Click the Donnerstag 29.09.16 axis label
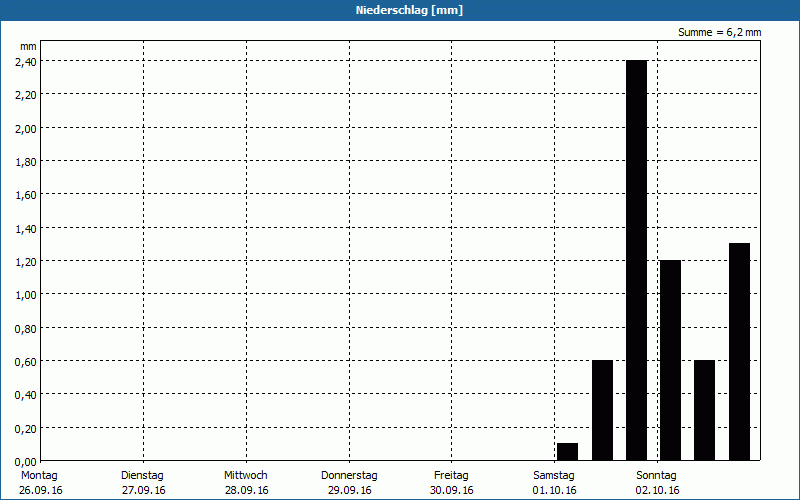The width and height of the screenshot is (800, 500). tap(349, 482)
